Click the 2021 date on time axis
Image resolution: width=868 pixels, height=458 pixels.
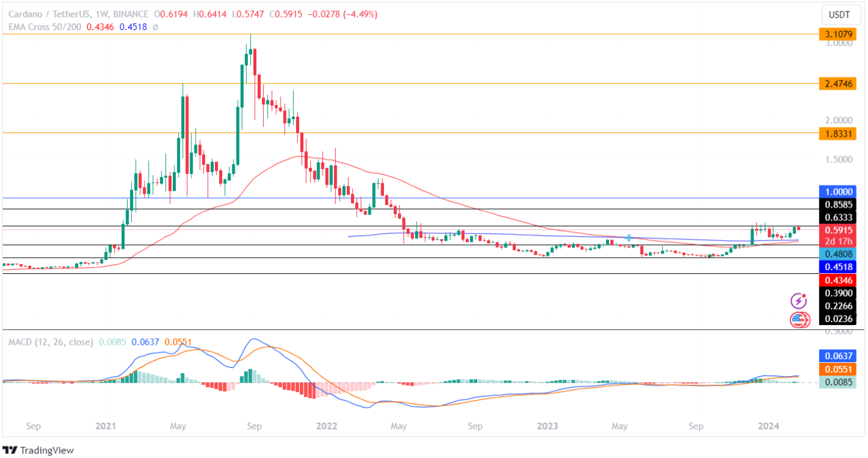[106, 427]
